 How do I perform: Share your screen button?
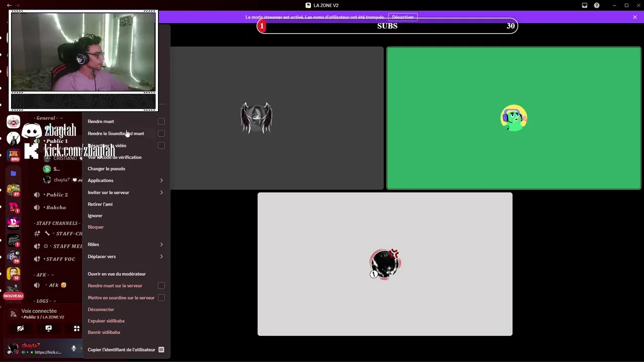coord(48,328)
